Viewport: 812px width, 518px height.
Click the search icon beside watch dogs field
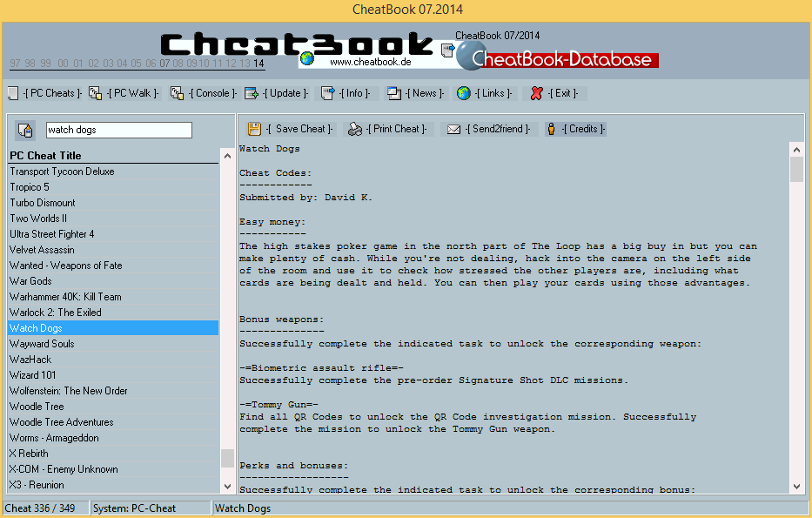25,130
